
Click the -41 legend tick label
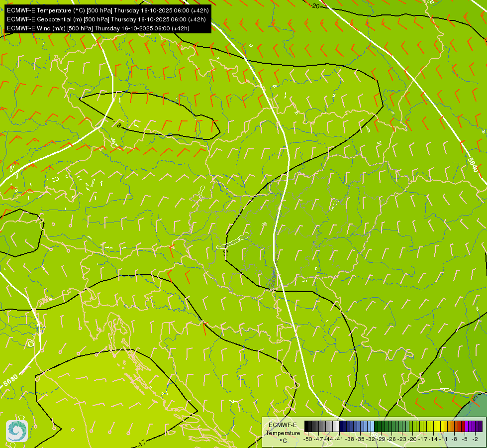tap(339, 439)
